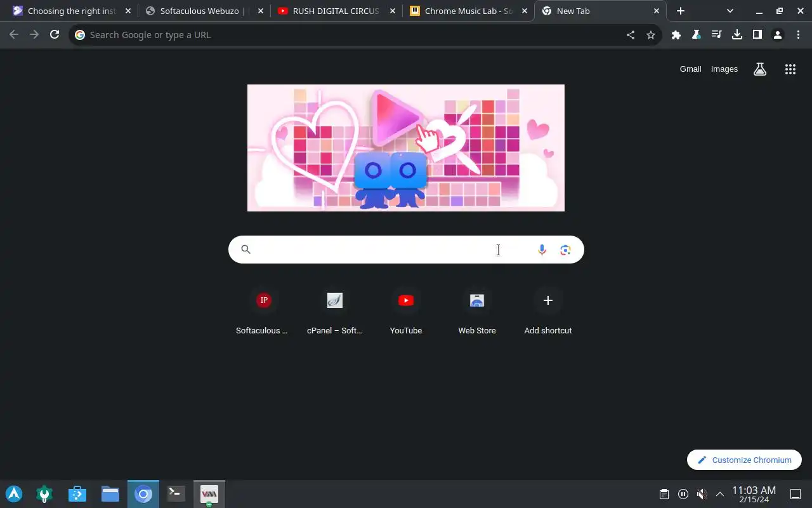This screenshot has height=508, width=812.
Task: Click the show desktop button in the taskbar
Action: (796, 494)
